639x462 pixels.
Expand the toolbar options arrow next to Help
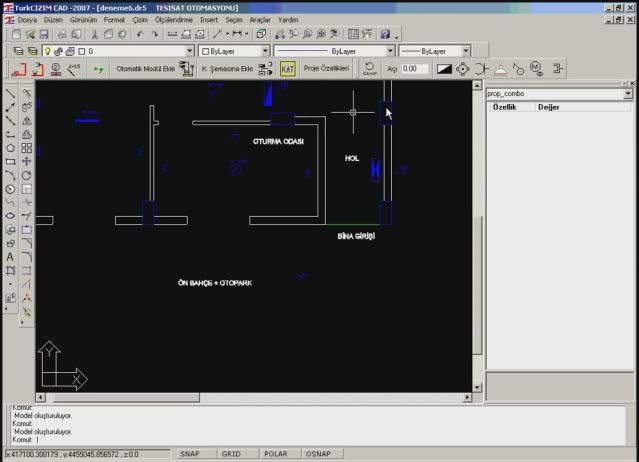397,37
